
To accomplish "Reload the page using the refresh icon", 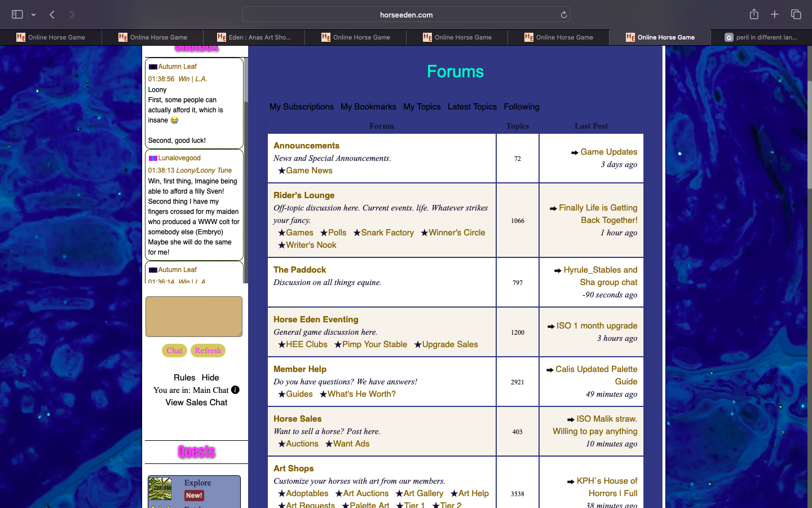I will coord(563,15).
